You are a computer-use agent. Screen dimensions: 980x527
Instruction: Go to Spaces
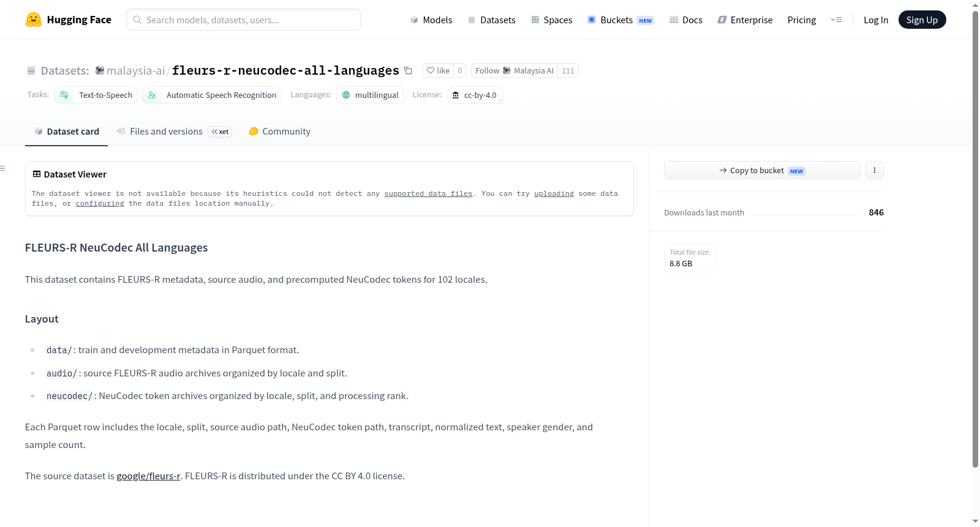(552, 20)
